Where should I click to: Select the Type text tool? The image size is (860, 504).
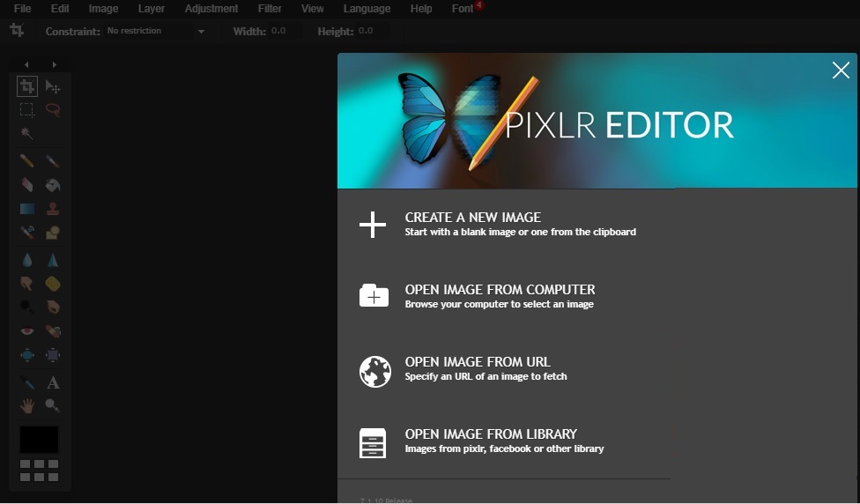[53, 382]
